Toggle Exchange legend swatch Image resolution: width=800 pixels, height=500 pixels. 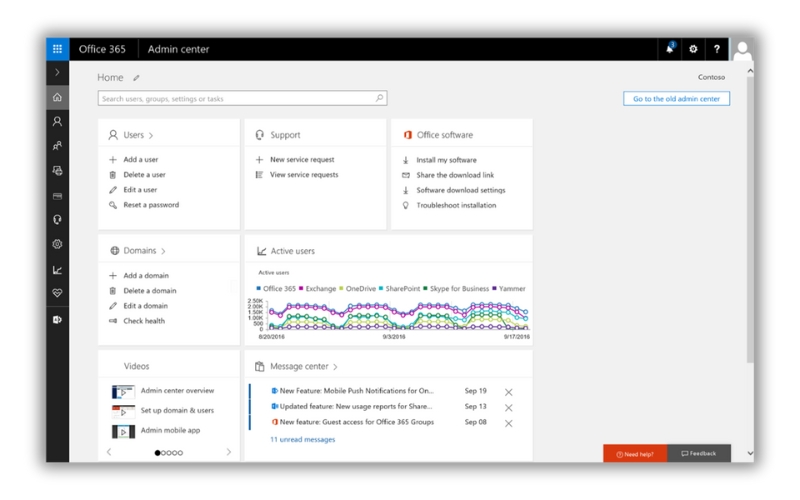[x=301, y=288]
